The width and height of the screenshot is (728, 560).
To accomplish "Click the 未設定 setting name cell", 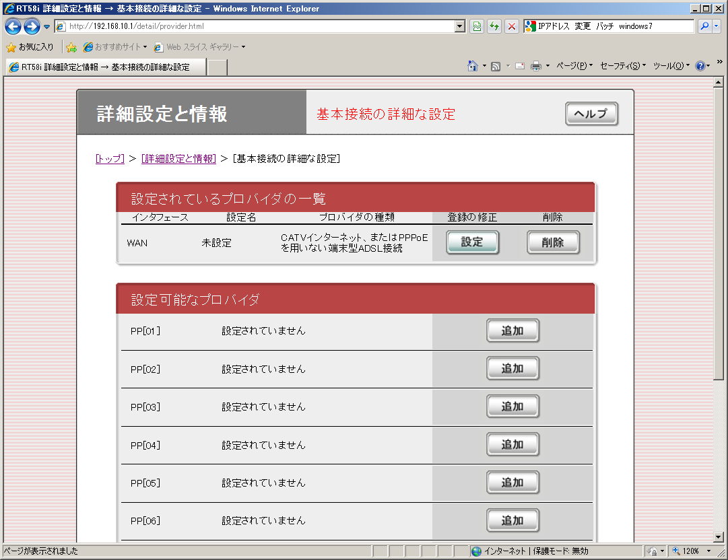I will click(216, 243).
